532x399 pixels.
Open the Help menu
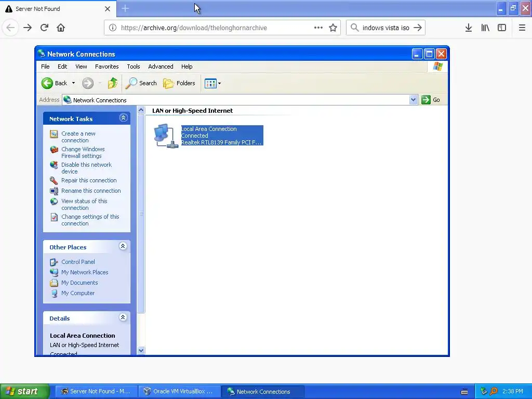187,66
